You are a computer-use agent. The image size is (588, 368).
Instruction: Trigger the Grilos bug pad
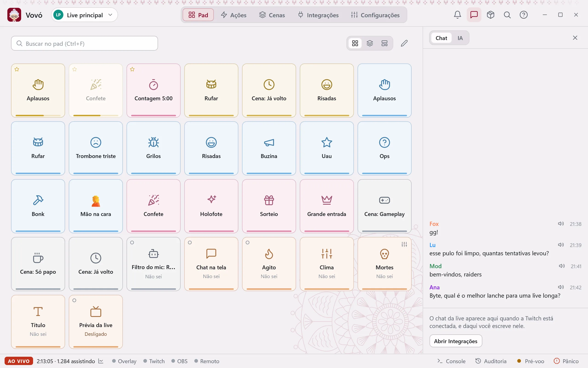153,148
